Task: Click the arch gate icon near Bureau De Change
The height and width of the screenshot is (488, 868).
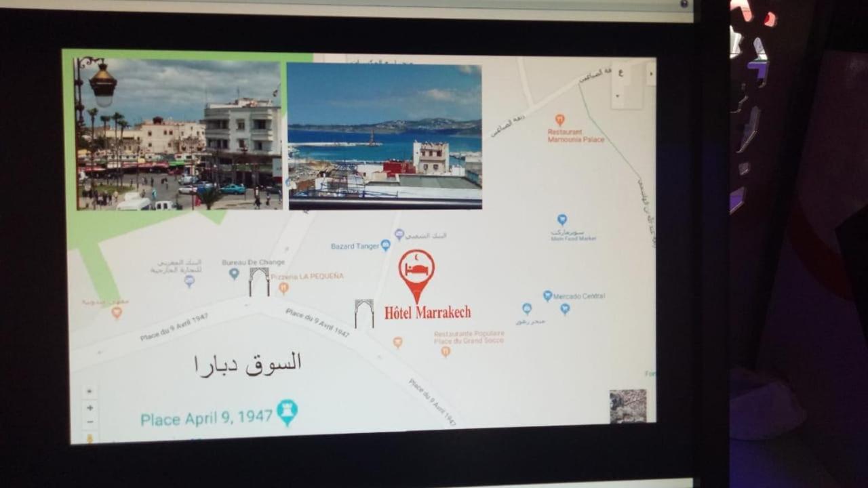Action: pos(258,281)
